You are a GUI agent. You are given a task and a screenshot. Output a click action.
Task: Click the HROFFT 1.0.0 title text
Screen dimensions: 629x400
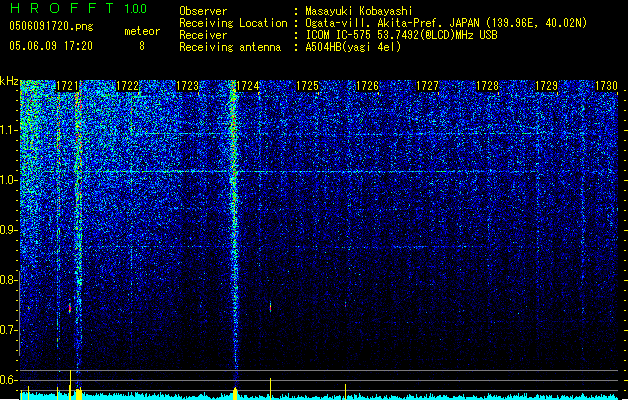pyautogui.click(x=78, y=8)
